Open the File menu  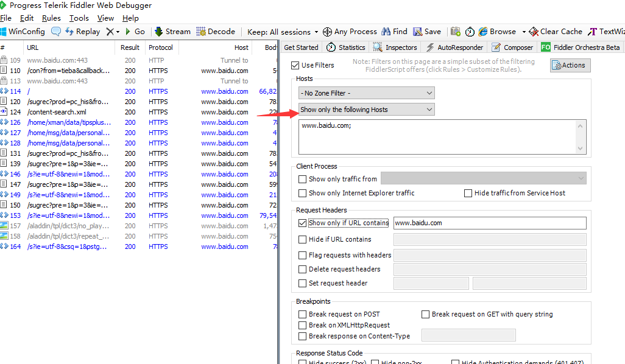click(x=5, y=18)
